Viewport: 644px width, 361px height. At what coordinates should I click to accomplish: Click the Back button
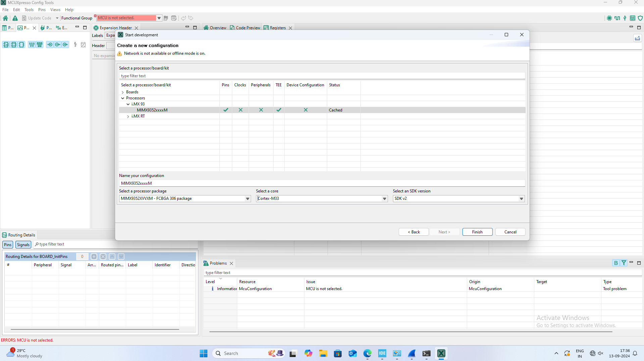point(414,232)
